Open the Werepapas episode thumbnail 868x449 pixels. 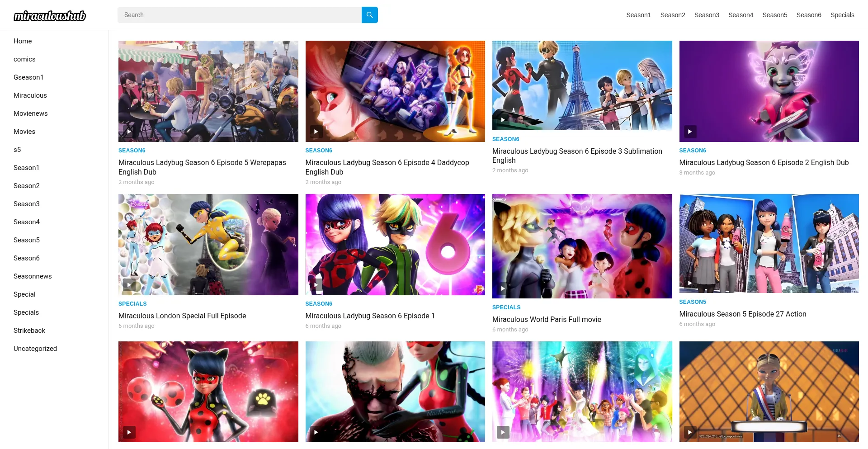point(208,91)
